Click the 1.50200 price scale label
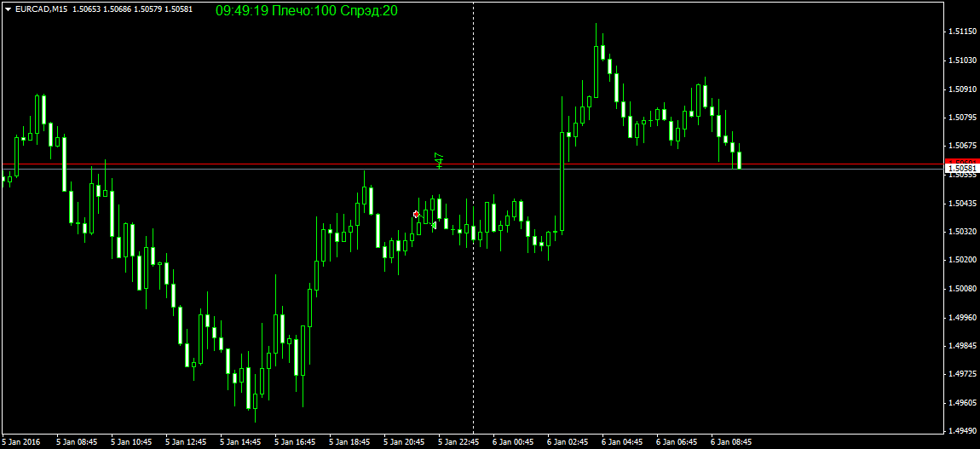Screen dimensions: 980x449 pyautogui.click(x=962, y=260)
